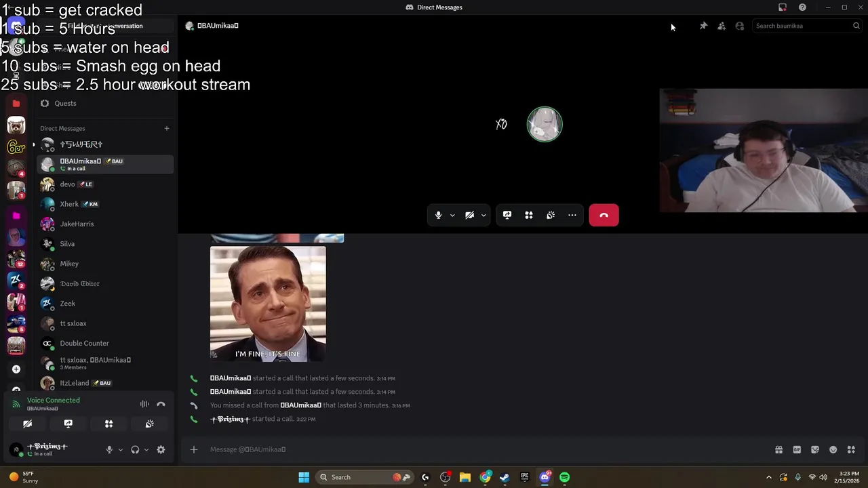Expand input device options beside user mic

(x=121, y=449)
